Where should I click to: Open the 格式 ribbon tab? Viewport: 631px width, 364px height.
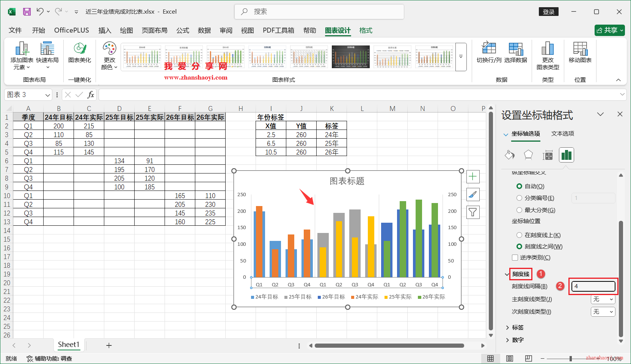click(x=366, y=30)
